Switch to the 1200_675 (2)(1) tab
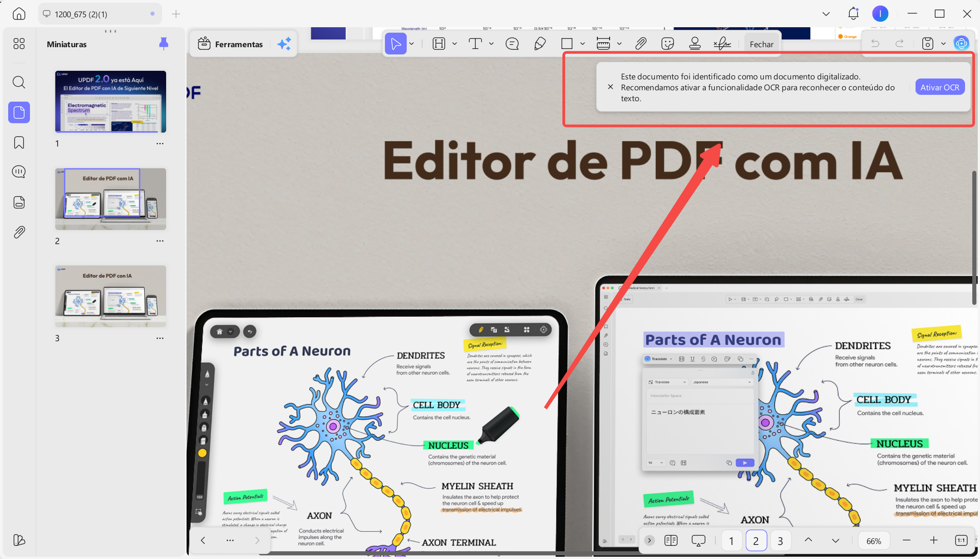Image resolution: width=980 pixels, height=559 pixels. pyautogui.click(x=100, y=14)
